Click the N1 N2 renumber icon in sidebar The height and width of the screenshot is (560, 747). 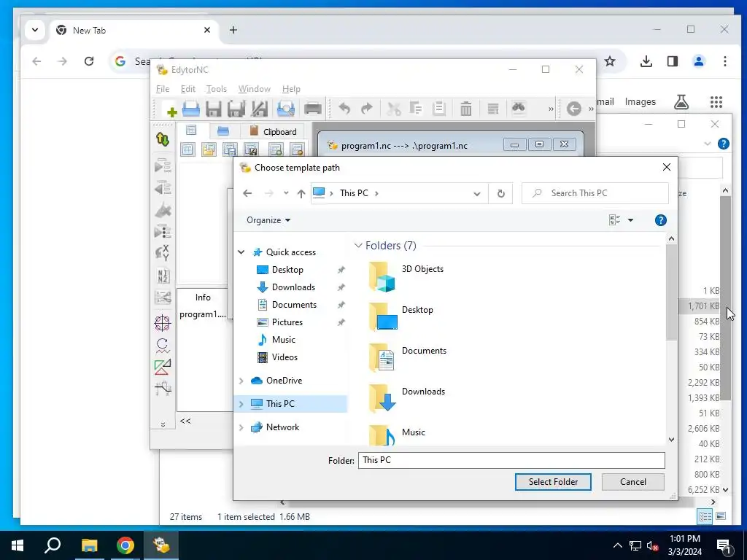click(x=163, y=276)
